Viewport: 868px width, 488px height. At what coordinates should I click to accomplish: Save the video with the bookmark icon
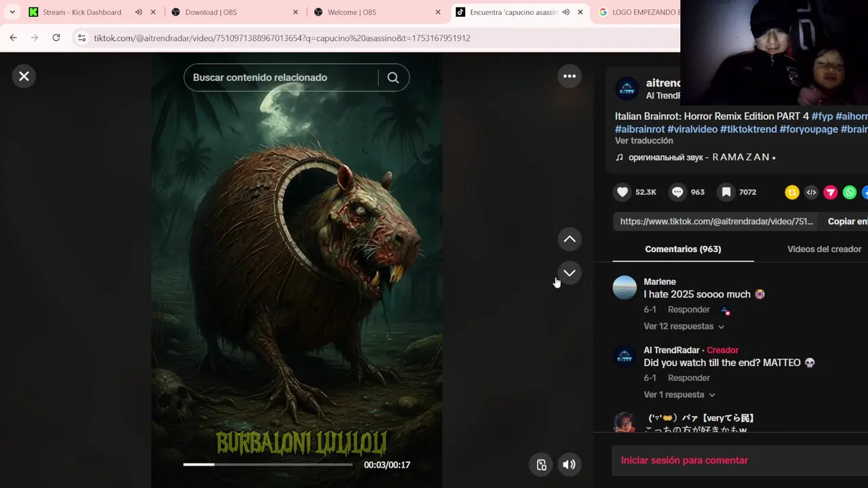(726, 192)
